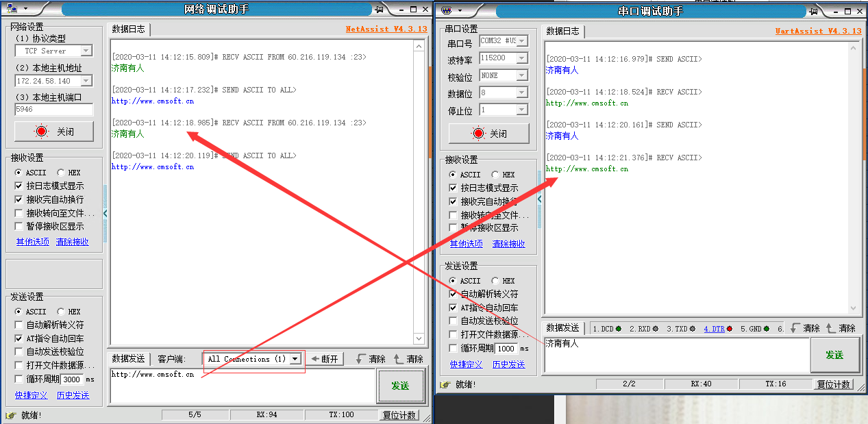Expand the 波特率 115200 baud rate dropdown
Viewport: 868px width, 424px height.
[x=522, y=58]
